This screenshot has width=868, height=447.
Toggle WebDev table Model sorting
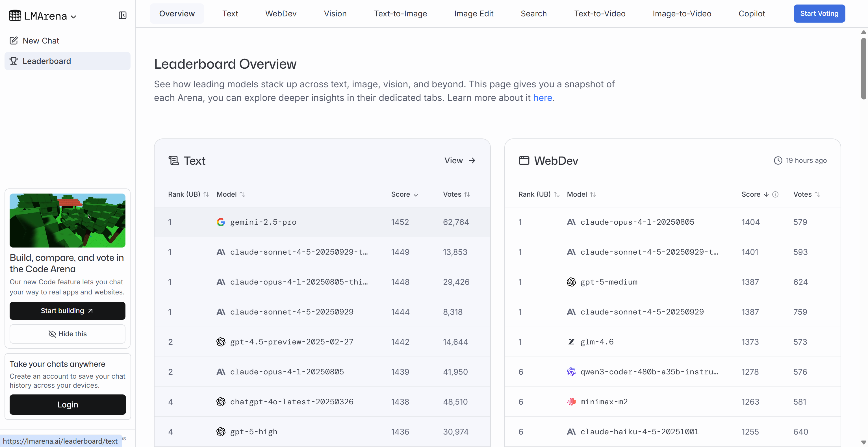coord(593,194)
